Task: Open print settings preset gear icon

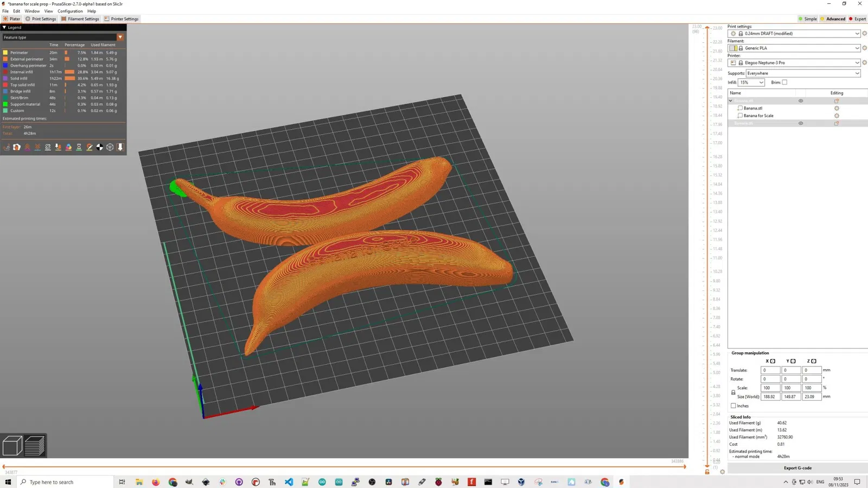Action: tap(864, 34)
